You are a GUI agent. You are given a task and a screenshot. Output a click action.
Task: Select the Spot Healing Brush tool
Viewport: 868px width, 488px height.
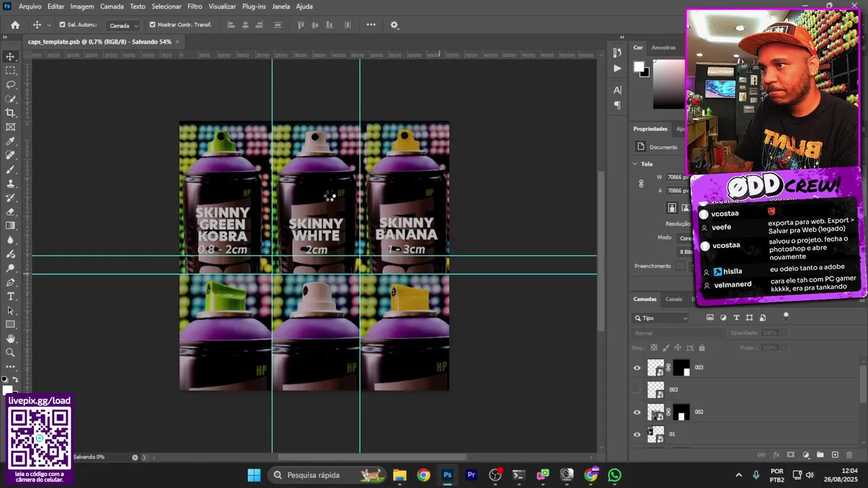[10, 155]
